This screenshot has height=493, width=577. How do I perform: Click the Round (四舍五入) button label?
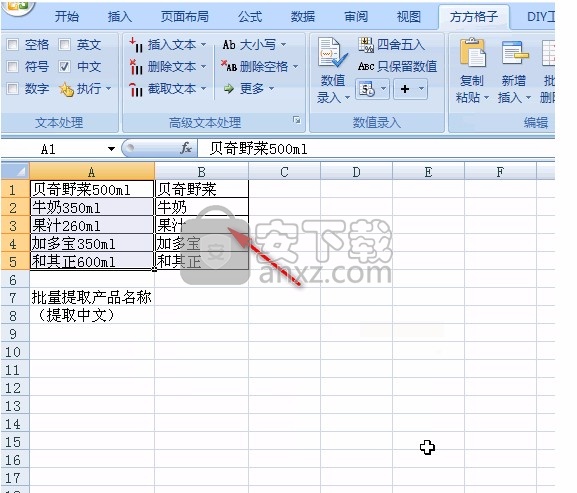coord(401,45)
